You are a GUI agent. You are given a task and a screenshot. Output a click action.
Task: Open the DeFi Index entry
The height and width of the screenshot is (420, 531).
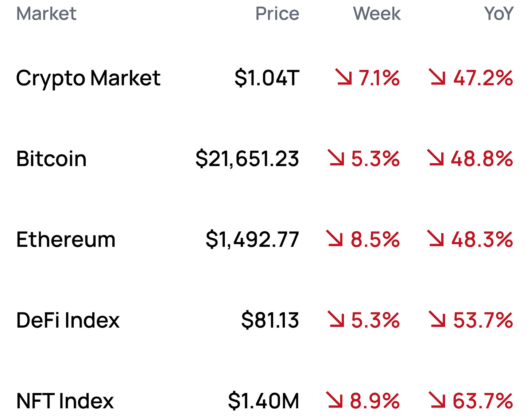68,320
